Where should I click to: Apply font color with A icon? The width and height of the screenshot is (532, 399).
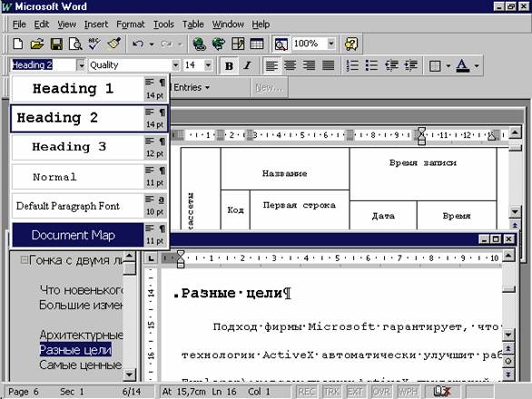pyautogui.click(x=462, y=65)
